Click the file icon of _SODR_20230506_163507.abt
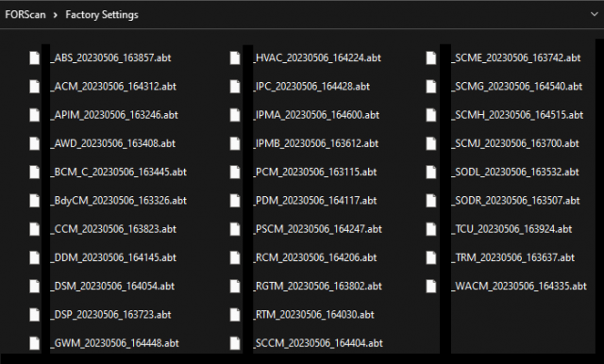The image size is (604, 364). click(x=431, y=200)
